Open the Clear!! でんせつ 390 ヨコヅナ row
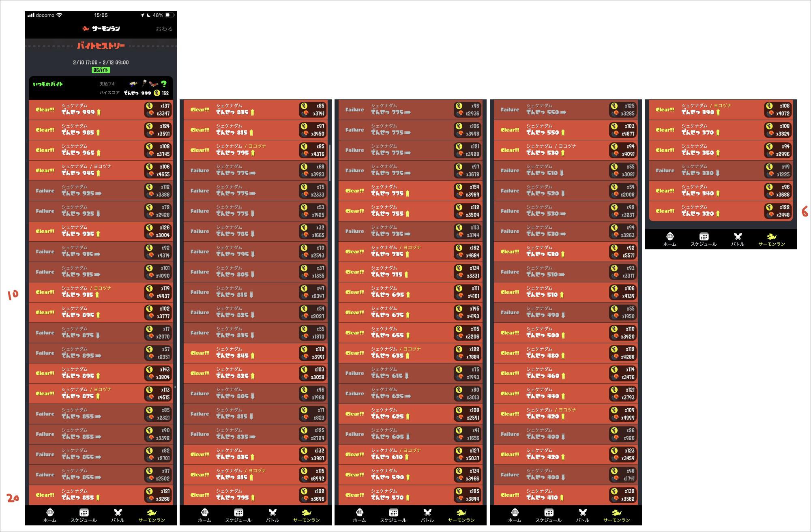This screenshot has width=811, height=532. point(721,109)
